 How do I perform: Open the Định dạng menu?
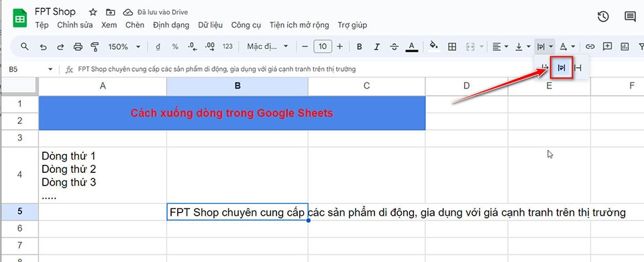(171, 25)
